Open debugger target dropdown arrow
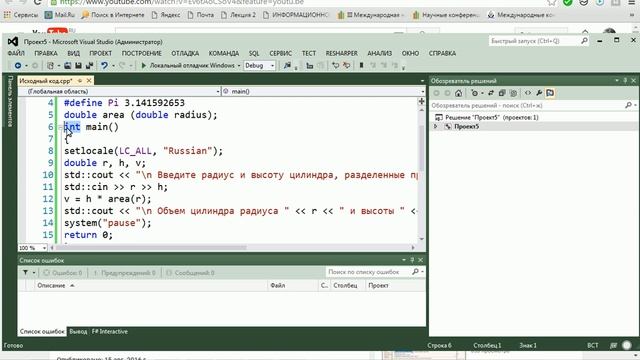 (x=239, y=66)
